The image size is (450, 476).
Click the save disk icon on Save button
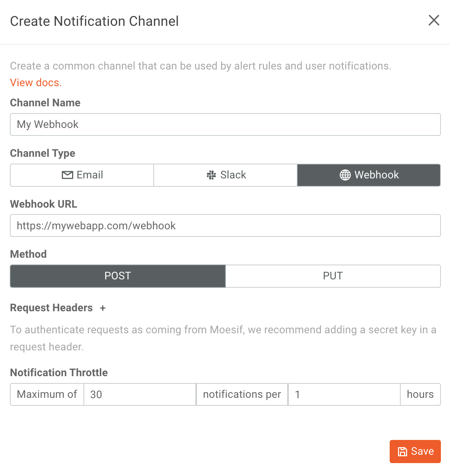click(x=402, y=451)
